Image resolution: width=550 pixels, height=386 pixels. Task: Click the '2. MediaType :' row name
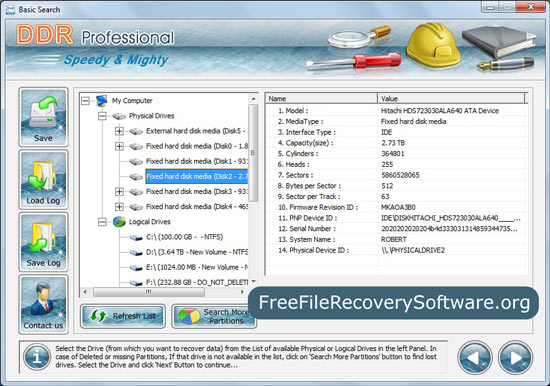click(x=300, y=121)
